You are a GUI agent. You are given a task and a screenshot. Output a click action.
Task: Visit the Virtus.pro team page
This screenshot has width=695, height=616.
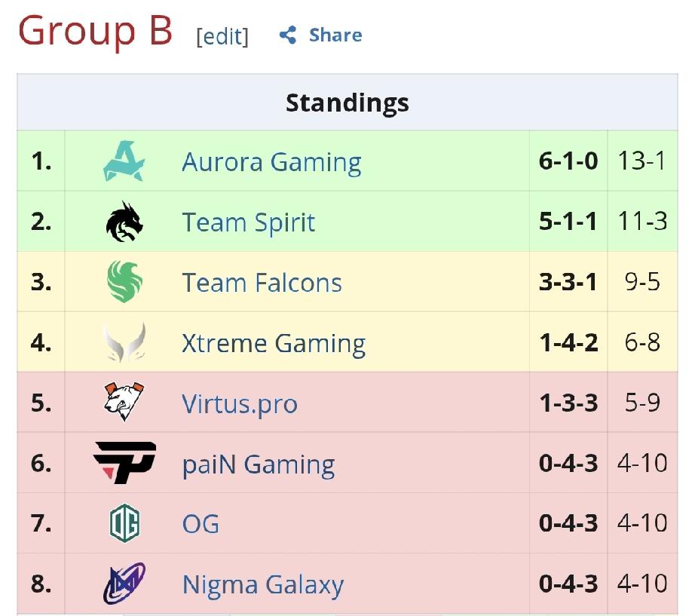pyautogui.click(x=239, y=403)
